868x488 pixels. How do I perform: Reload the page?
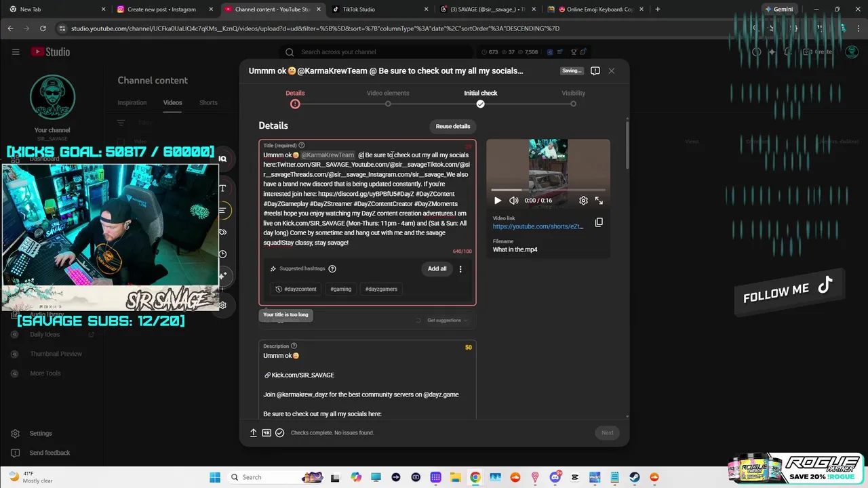(43, 28)
